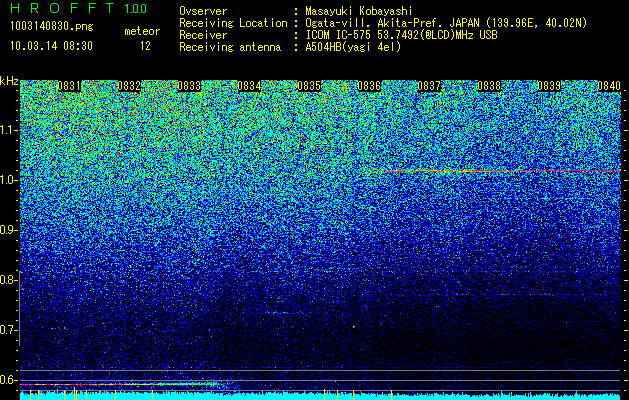Viewport: 629px width, 400px height.
Task: Click the HROFFT 1.0.0 title text
Action: pos(78,8)
